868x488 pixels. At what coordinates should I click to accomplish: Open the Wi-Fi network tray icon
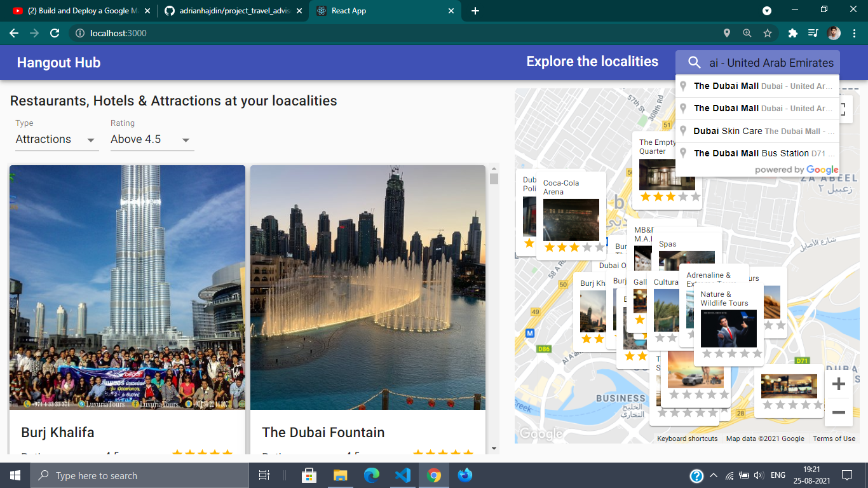coord(729,475)
